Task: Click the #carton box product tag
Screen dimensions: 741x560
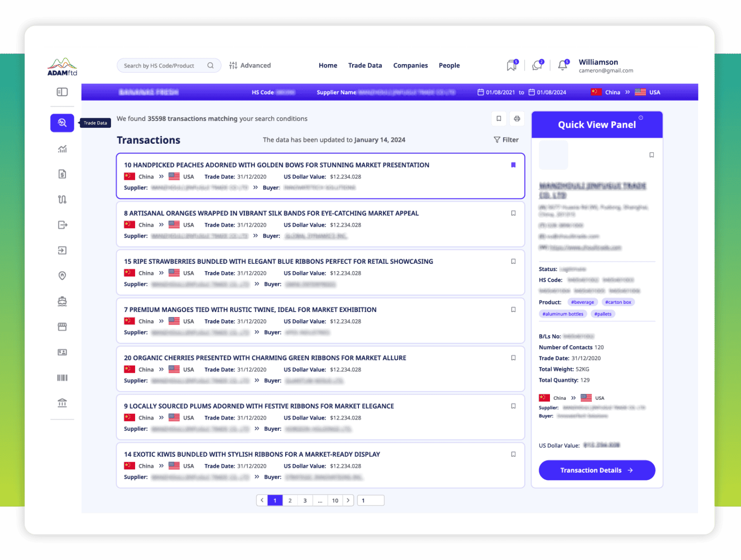Action: pyautogui.click(x=618, y=302)
